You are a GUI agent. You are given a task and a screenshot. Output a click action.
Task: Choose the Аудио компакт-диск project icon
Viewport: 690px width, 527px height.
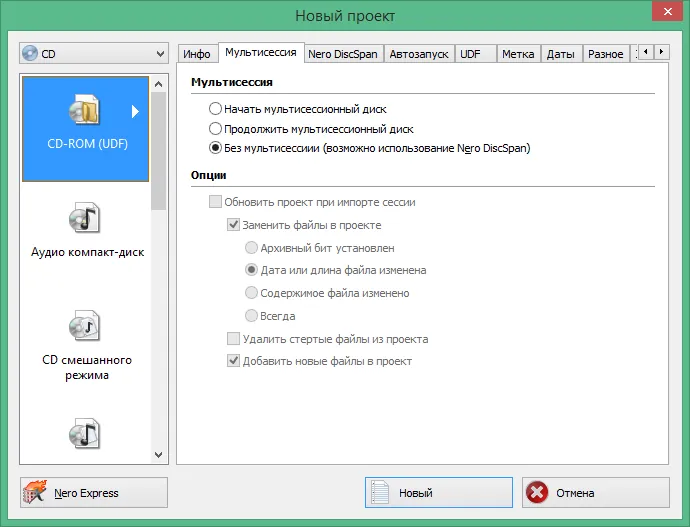click(84, 218)
